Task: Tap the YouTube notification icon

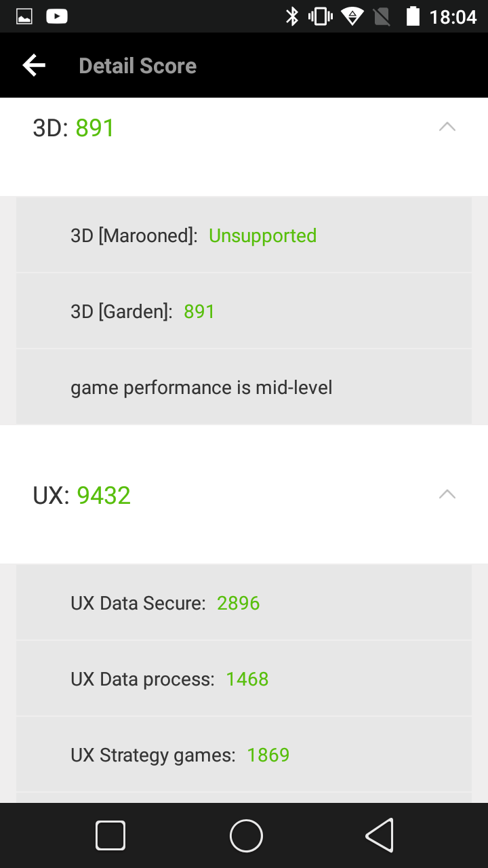Action: (57, 16)
